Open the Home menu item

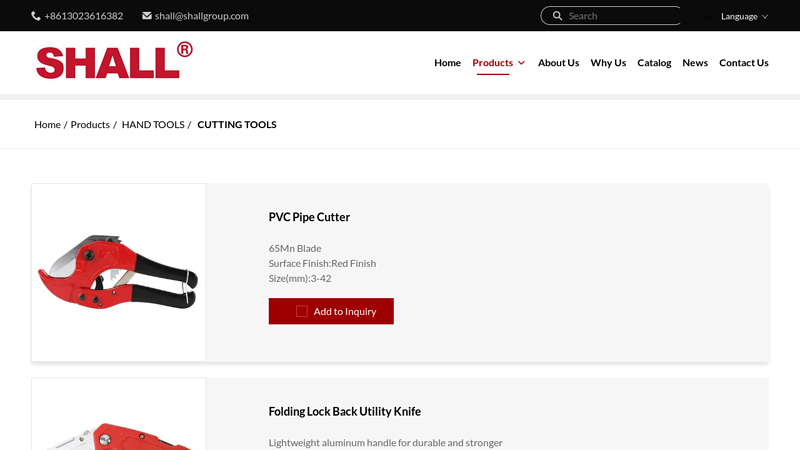[x=447, y=63]
